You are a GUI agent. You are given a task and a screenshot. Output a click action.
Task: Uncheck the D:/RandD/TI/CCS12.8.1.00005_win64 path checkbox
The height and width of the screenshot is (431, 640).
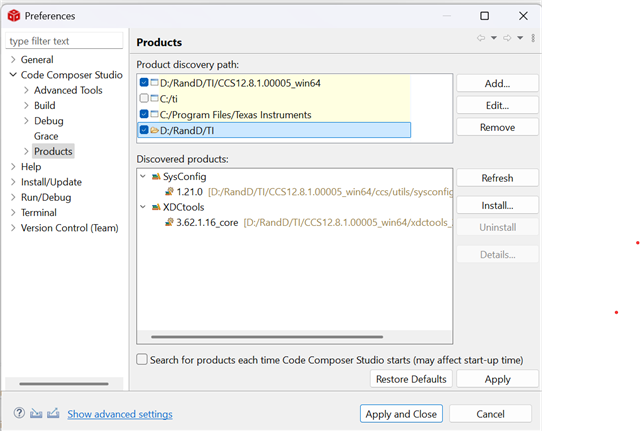(x=144, y=82)
